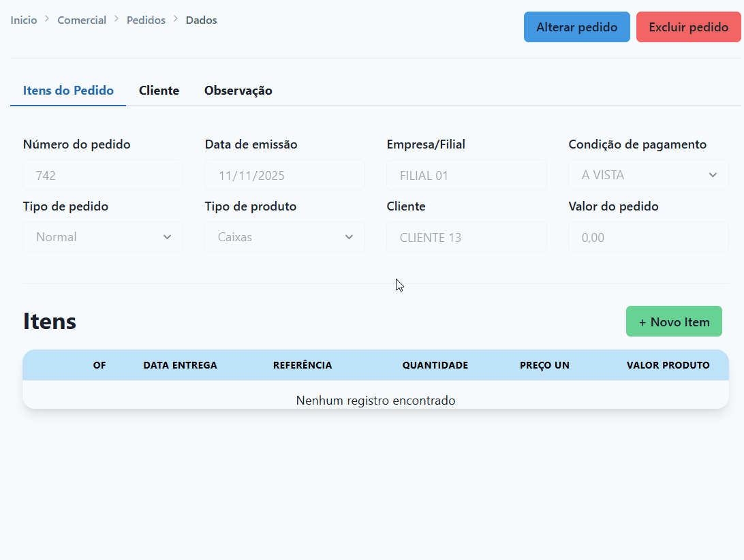Viewport: 744px width, 560px height.
Task: Click the Valor do pedido field
Action: pos(648,237)
